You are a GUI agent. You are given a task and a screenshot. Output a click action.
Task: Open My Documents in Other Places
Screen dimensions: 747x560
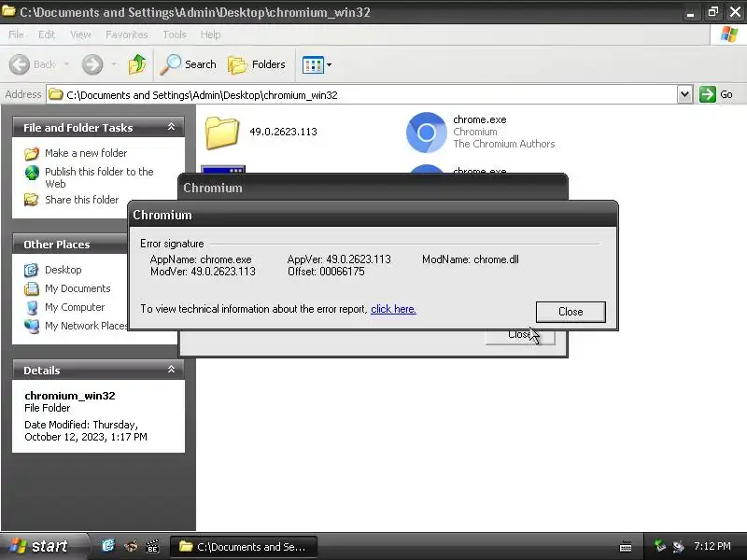click(78, 288)
